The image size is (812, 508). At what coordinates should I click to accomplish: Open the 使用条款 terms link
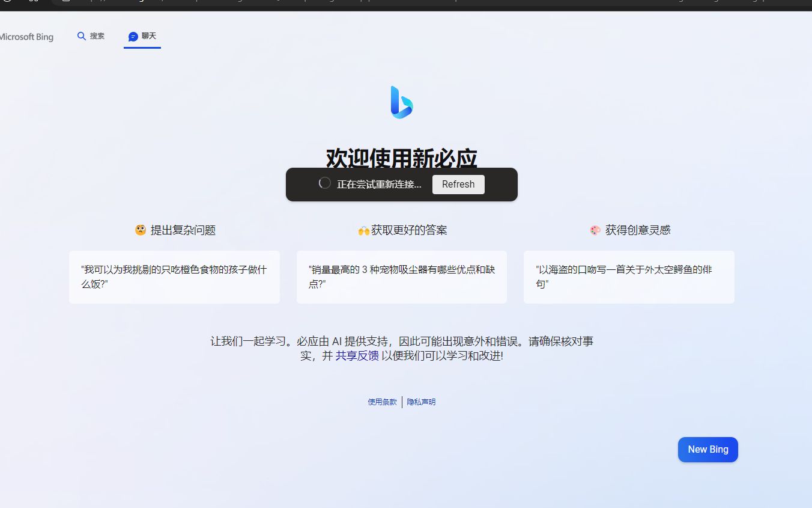pos(382,402)
